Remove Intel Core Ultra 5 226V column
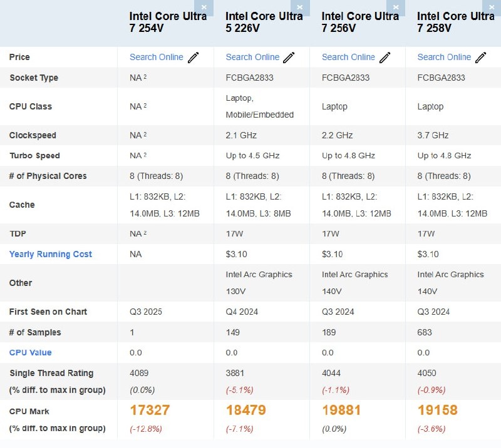The height and width of the screenshot is (448, 501). pyautogui.click(x=300, y=8)
